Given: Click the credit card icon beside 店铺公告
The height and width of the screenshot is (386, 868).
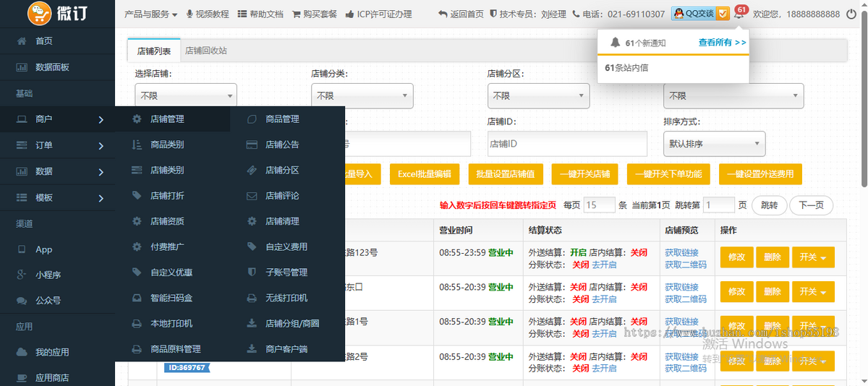Looking at the screenshot, I should point(252,145).
